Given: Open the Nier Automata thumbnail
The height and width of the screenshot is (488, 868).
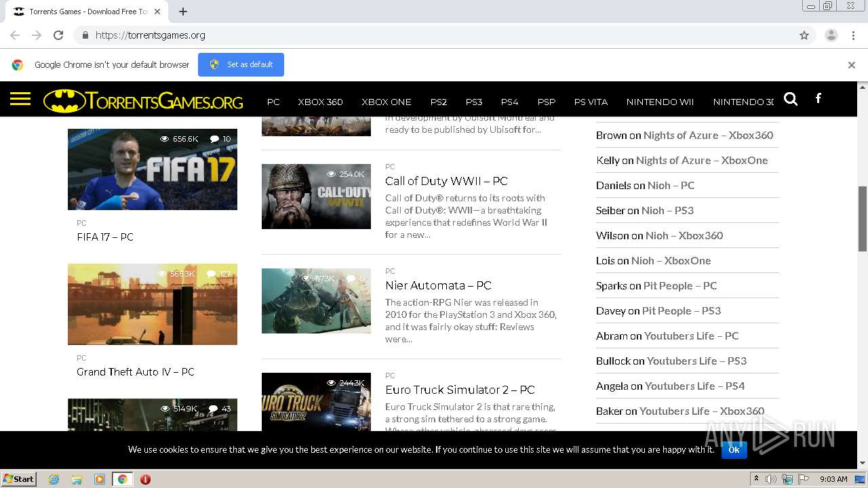Looking at the screenshot, I should [316, 301].
